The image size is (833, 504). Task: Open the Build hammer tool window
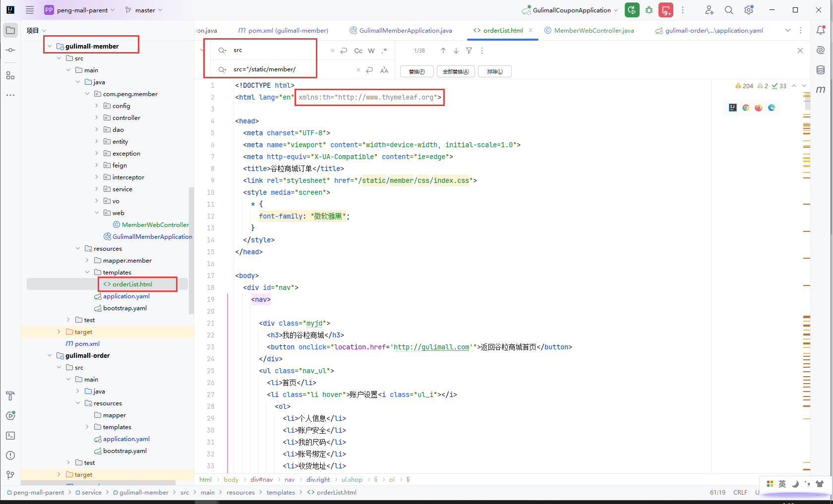tap(10, 396)
